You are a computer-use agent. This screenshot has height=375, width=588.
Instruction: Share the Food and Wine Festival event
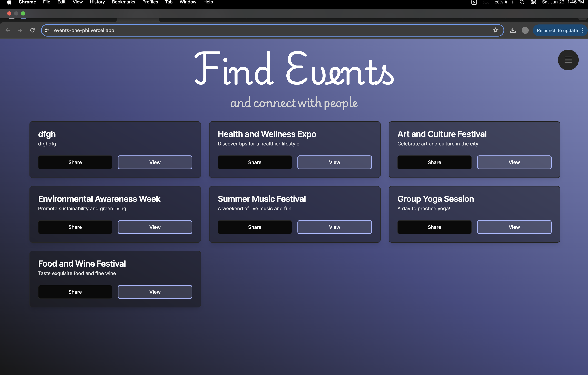(x=75, y=292)
